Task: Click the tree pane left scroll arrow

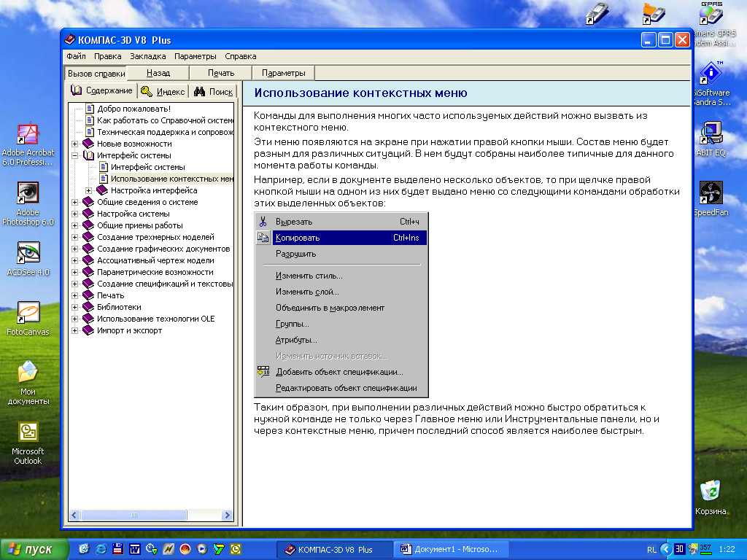Action: 75,515
